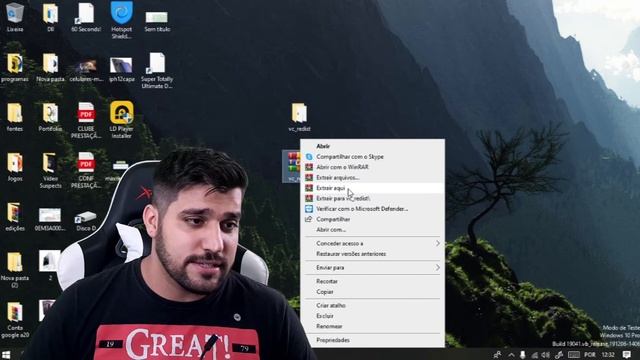
Task: Choose Restaurar versões anteriores
Action: coord(373,254)
